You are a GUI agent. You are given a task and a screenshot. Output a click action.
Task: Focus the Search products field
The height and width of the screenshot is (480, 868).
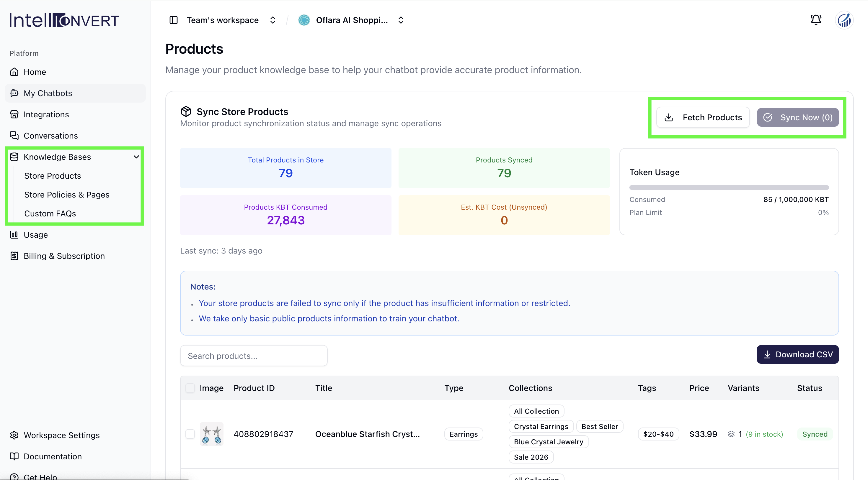(254, 356)
